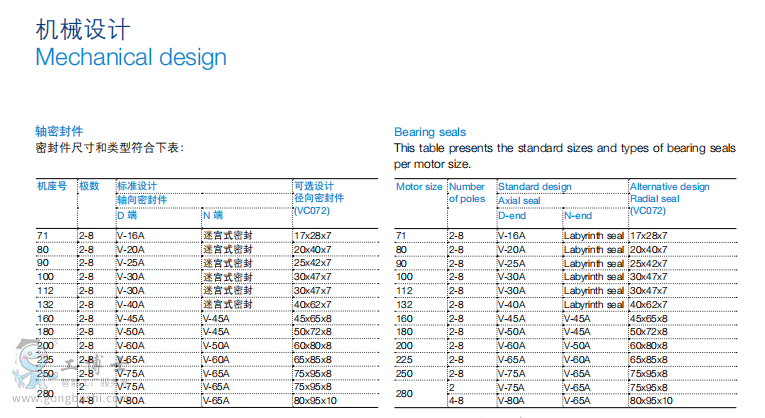
Task: Click '17x28x7' cell in Chinese table
Action: [313, 234]
